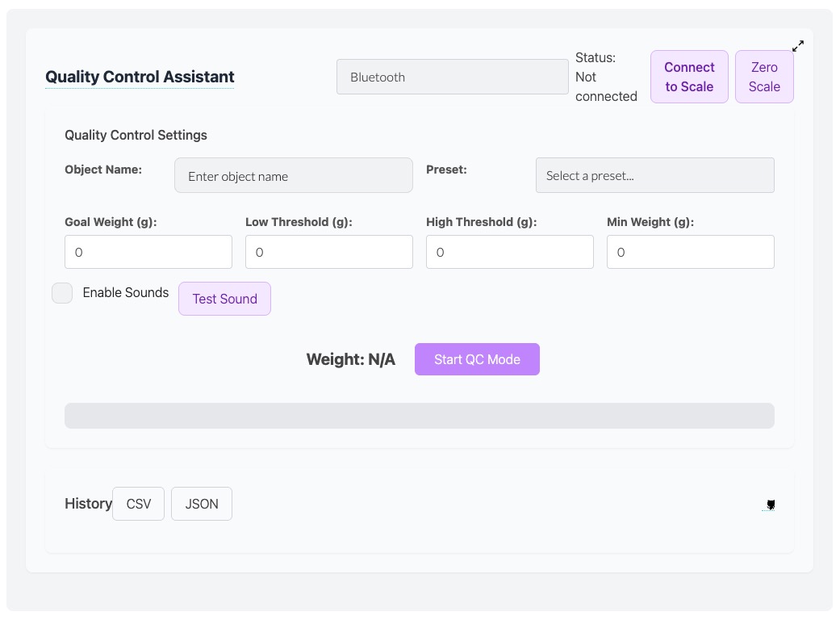This screenshot has width=840, height=620.
Task: Click the Weight: N/A readout
Action: (351, 359)
